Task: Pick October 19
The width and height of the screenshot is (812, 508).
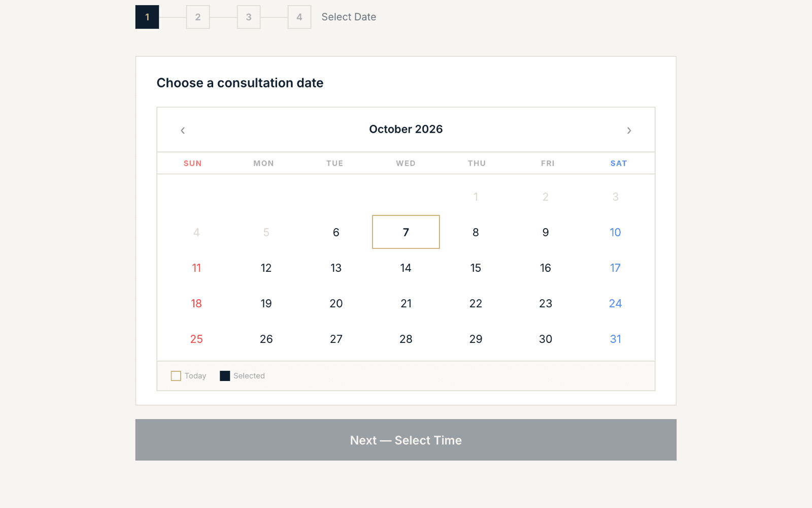Action: pos(266,303)
